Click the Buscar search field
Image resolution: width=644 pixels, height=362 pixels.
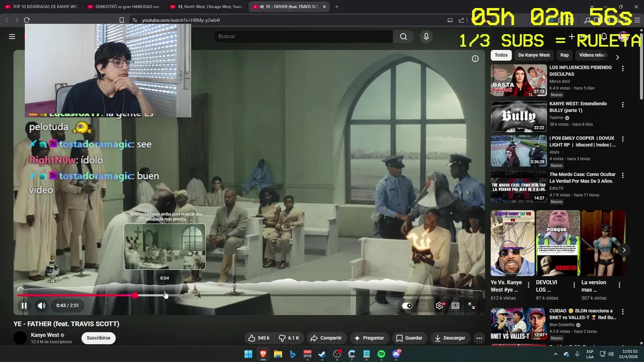coord(303,36)
